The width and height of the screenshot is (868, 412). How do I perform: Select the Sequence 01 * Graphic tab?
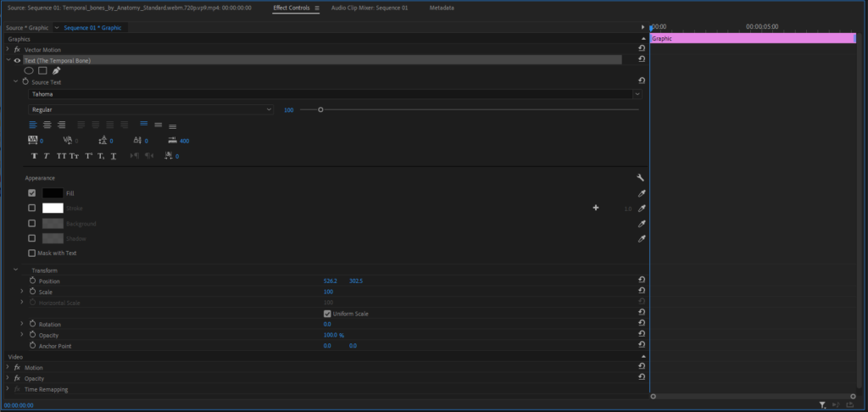click(x=92, y=28)
